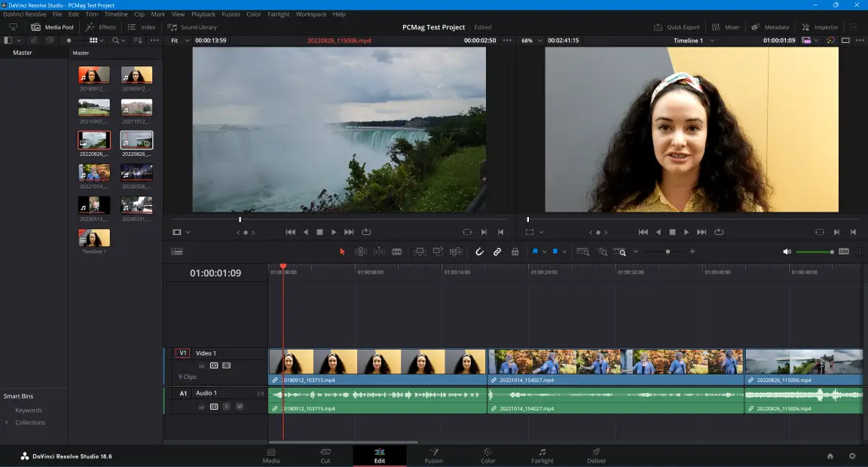
Task: Open the Mixer panel
Action: 725,26
